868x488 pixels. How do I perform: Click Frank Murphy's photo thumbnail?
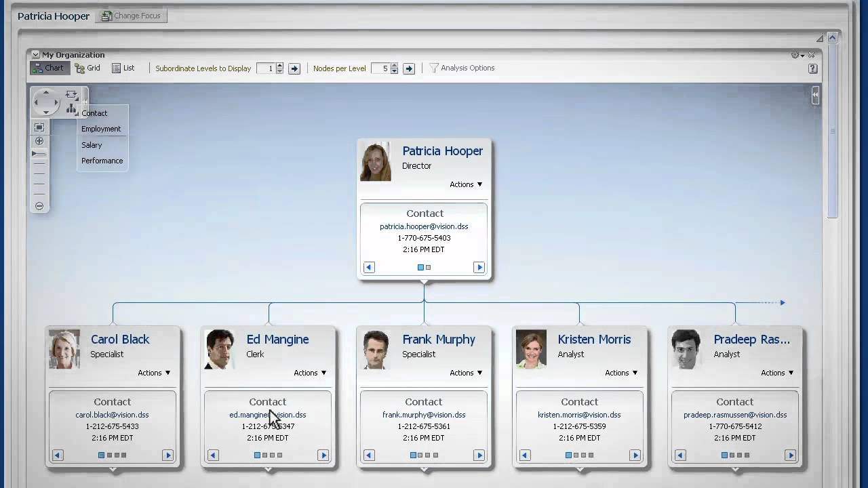376,350
